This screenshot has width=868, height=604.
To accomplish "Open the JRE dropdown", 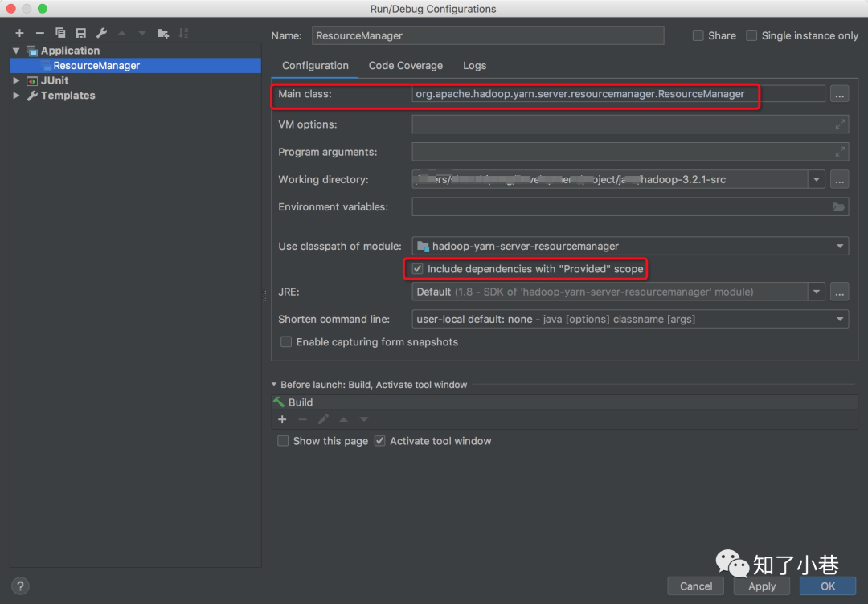I will coord(817,292).
